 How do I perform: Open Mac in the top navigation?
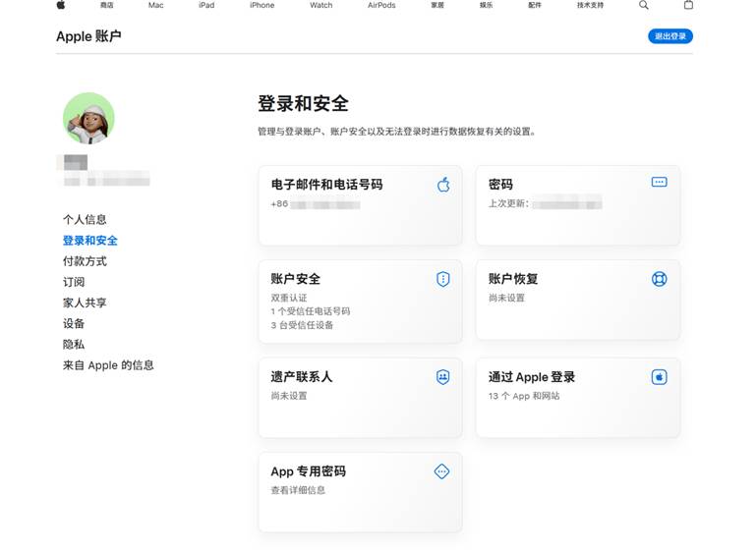point(155,5)
